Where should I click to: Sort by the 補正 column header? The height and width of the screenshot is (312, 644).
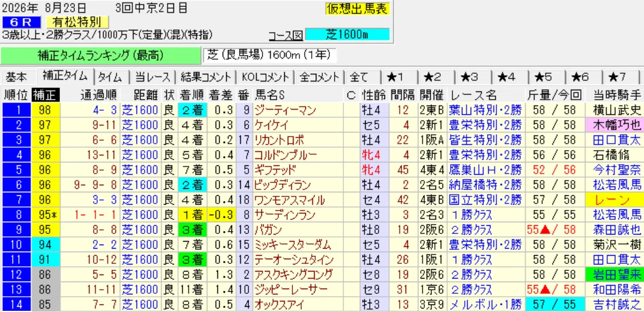(46, 95)
